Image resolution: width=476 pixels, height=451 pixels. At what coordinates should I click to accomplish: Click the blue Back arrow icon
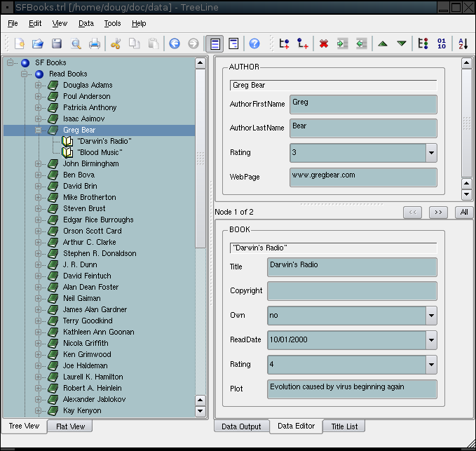tap(175, 43)
